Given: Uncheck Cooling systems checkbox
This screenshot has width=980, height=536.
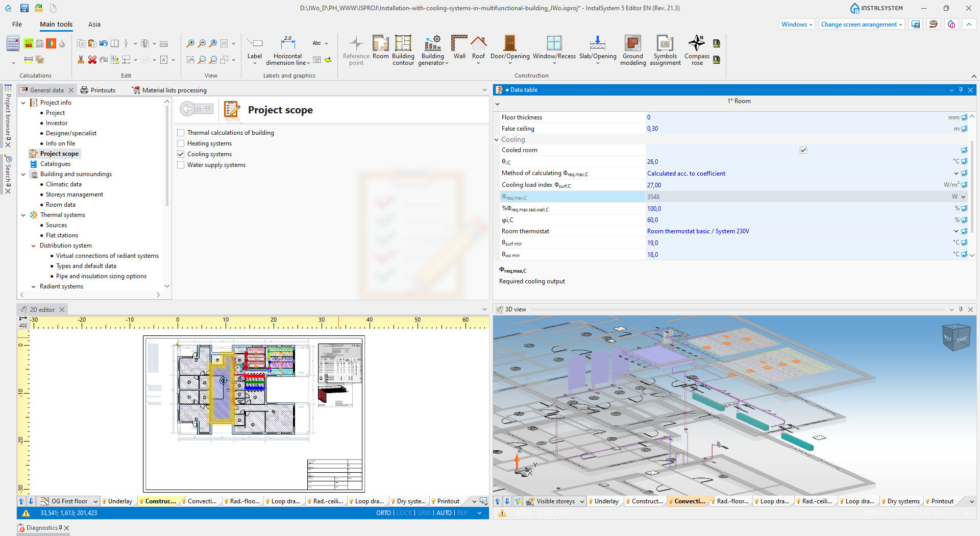Looking at the screenshot, I should (181, 154).
